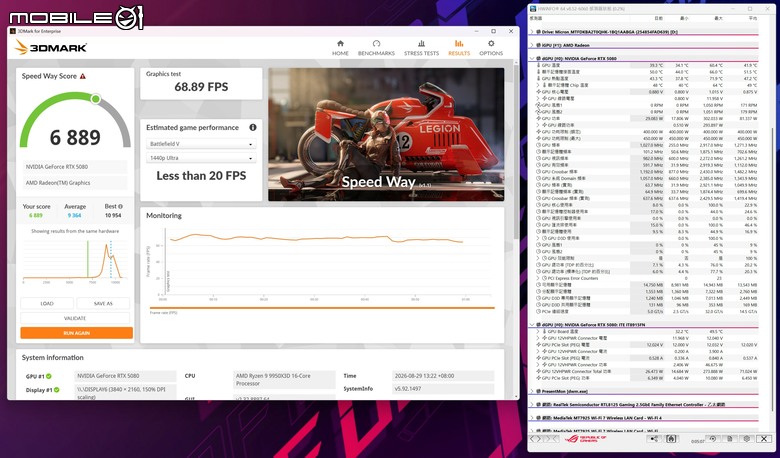The image size is (780, 458).
Task: Click the X close-sensors icon in HWiNFO footer
Action: pyautogui.click(x=764, y=439)
